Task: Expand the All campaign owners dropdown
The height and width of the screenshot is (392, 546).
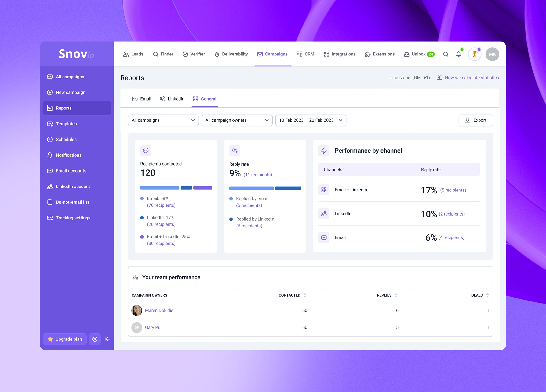Action: tap(237, 120)
